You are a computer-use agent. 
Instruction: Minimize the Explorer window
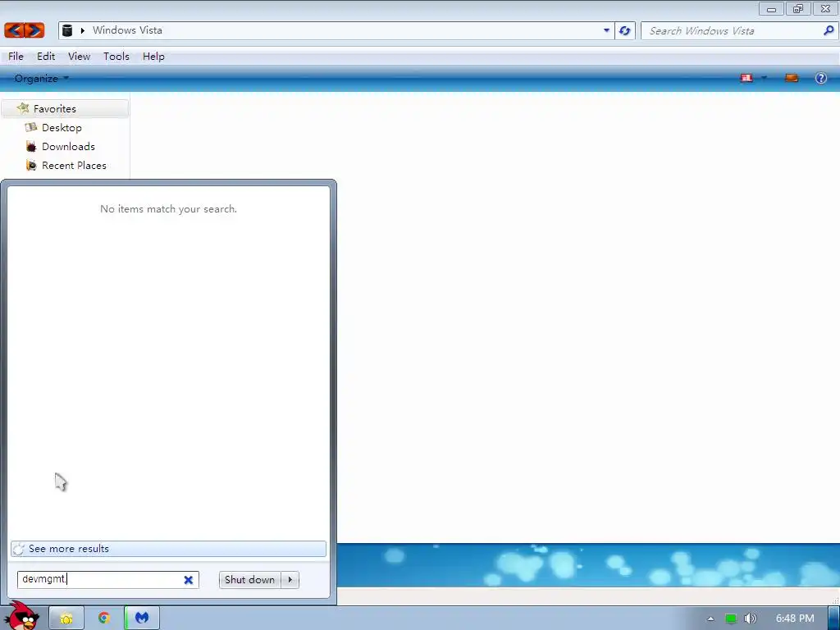tap(771, 9)
